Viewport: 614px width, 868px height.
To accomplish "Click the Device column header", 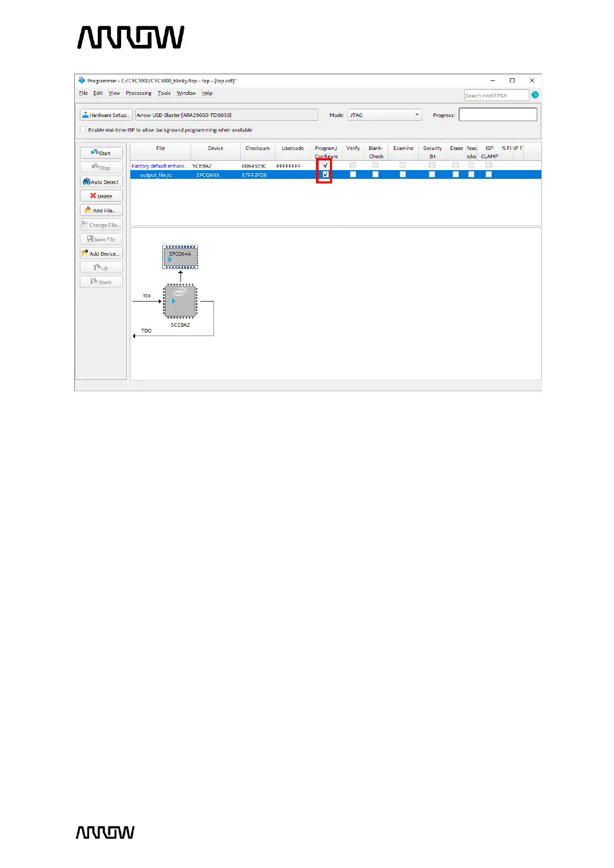I will click(x=215, y=152).
